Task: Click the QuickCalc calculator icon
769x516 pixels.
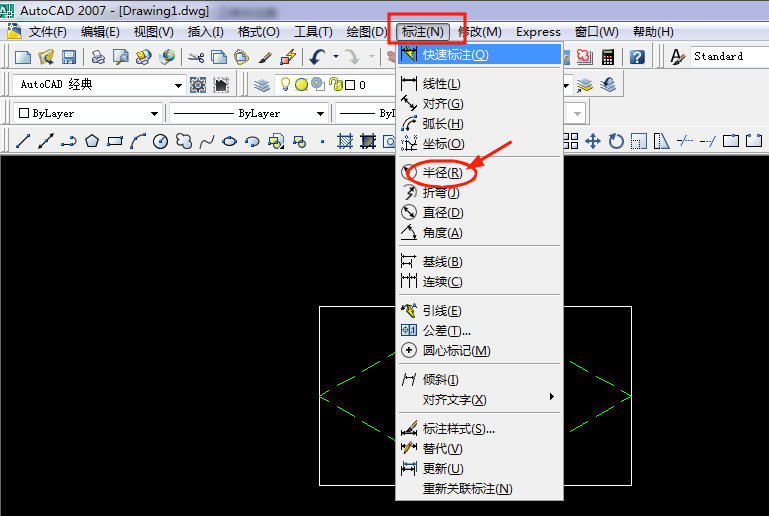Action: [x=608, y=57]
